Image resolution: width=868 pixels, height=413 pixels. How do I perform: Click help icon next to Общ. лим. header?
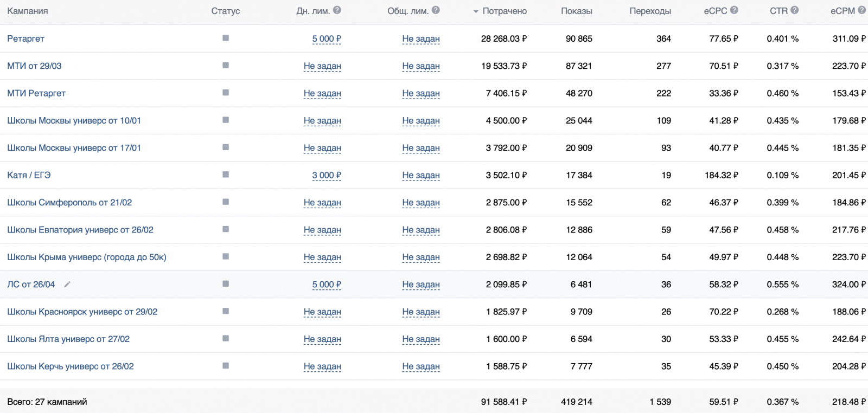click(x=436, y=10)
